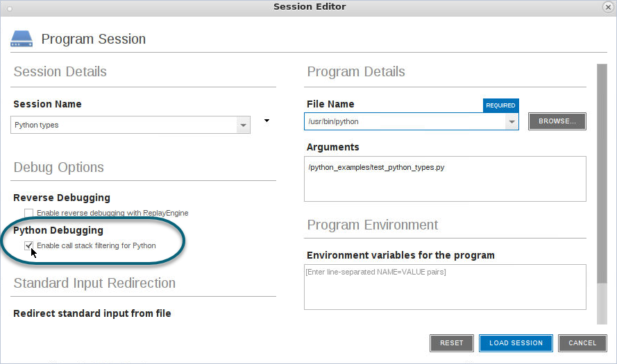Viewport: 617px width, 364px height.
Task: Click the window menu dot in title bar
Action: coord(10,6)
